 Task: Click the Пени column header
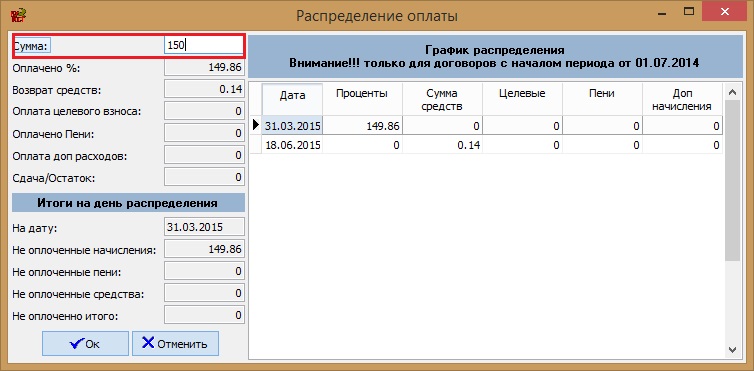point(602,99)
